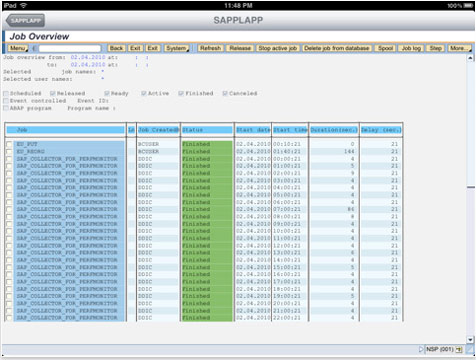Enable the ABAP program checkbox
This screenshot has width=476, height=360.
(x=6, y=108)
